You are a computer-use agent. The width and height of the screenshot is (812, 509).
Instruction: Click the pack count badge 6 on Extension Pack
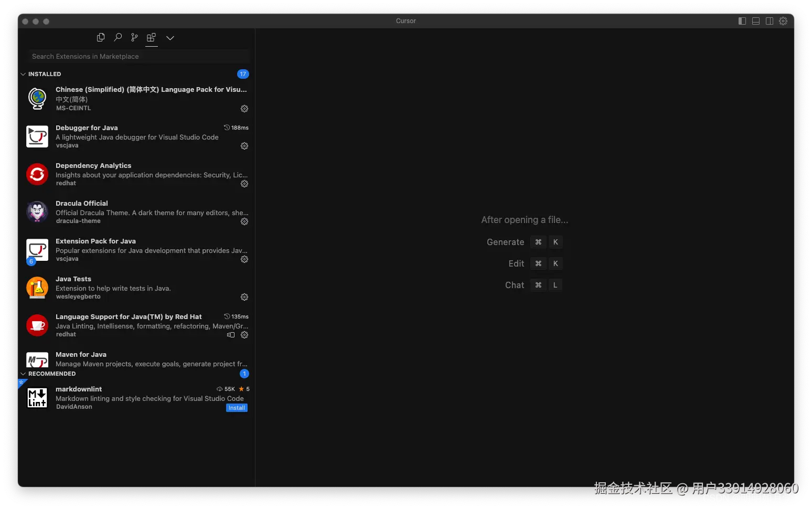tap(31, 261)
